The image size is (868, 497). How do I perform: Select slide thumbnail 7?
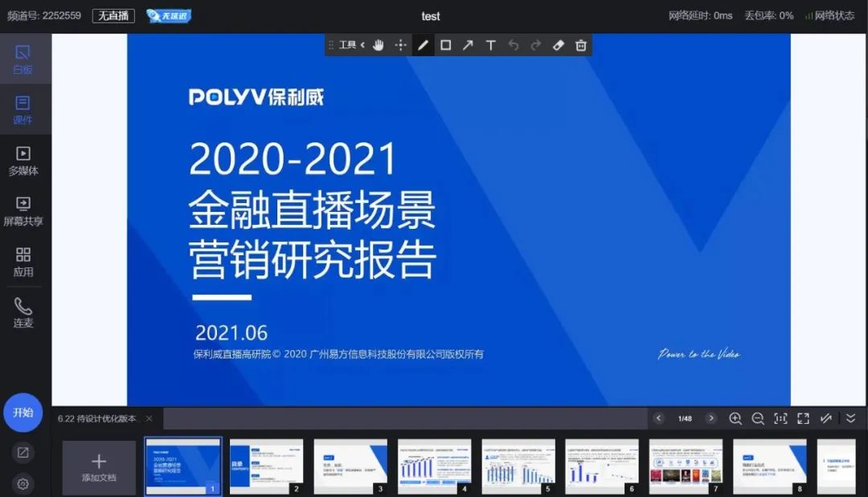[x=686, y=466]
